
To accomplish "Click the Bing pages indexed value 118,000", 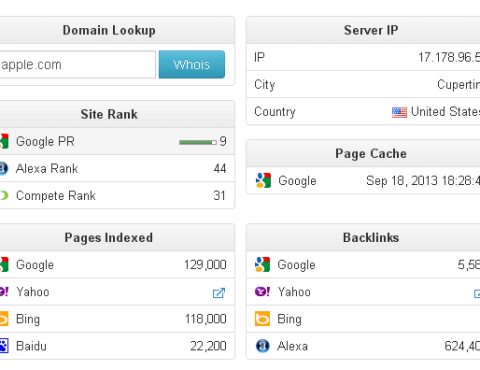I will [206, 319].
